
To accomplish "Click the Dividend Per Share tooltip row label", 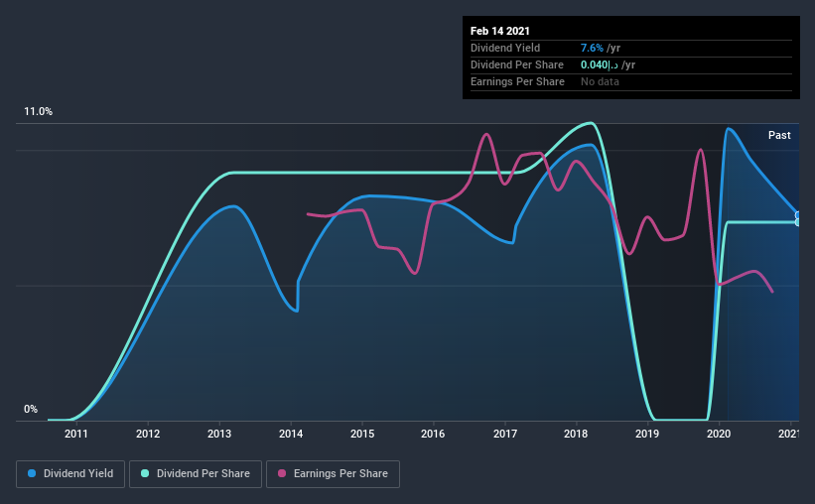I will pyautogui.click(x=516, y=64).
